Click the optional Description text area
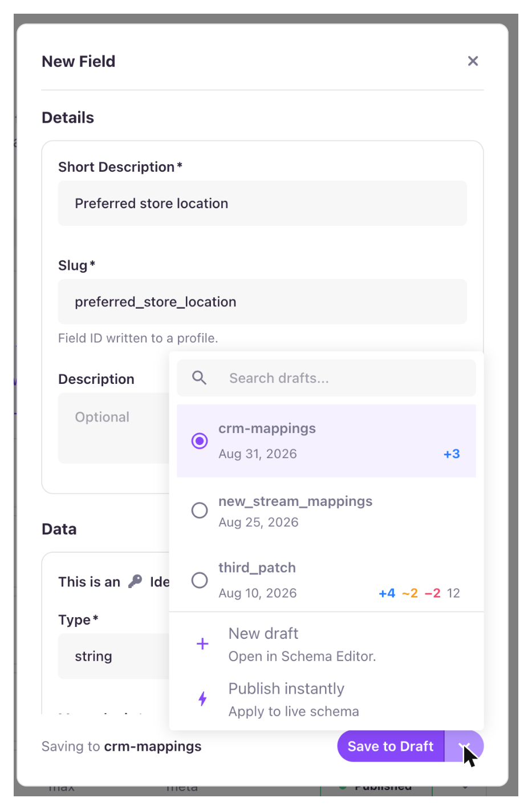This screenshot has height=810, width=532. click(x=114, y=428)
